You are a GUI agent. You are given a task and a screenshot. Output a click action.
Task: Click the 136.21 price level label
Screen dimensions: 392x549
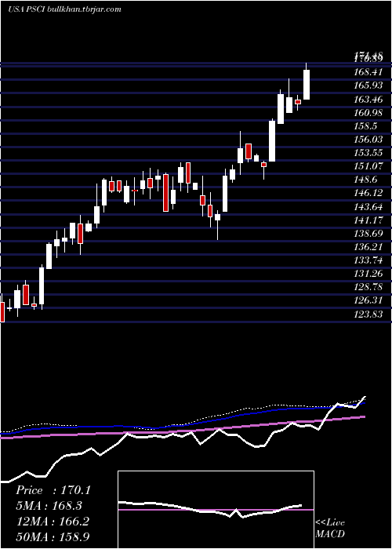[368, 247]
